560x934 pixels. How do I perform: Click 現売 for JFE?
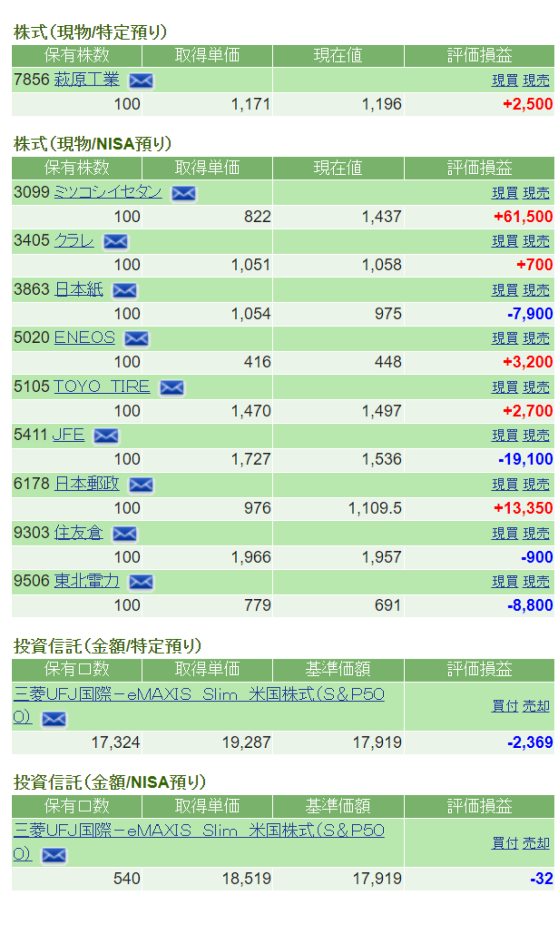(536, 435)
